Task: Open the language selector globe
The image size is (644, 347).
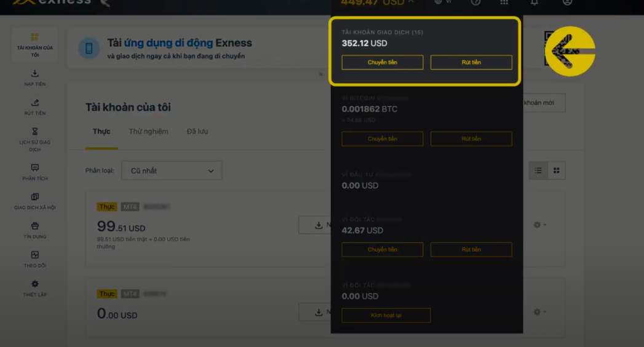Action: click(443, 2)
